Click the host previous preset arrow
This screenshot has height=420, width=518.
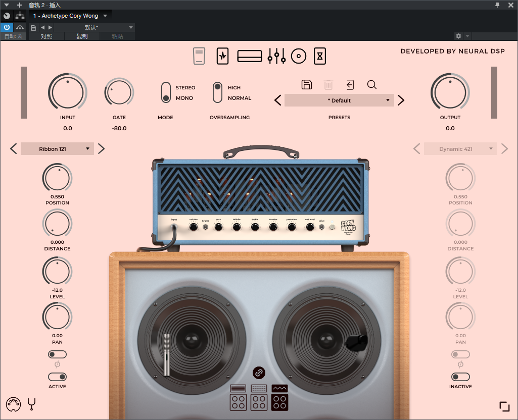click(x=42, y=28)
